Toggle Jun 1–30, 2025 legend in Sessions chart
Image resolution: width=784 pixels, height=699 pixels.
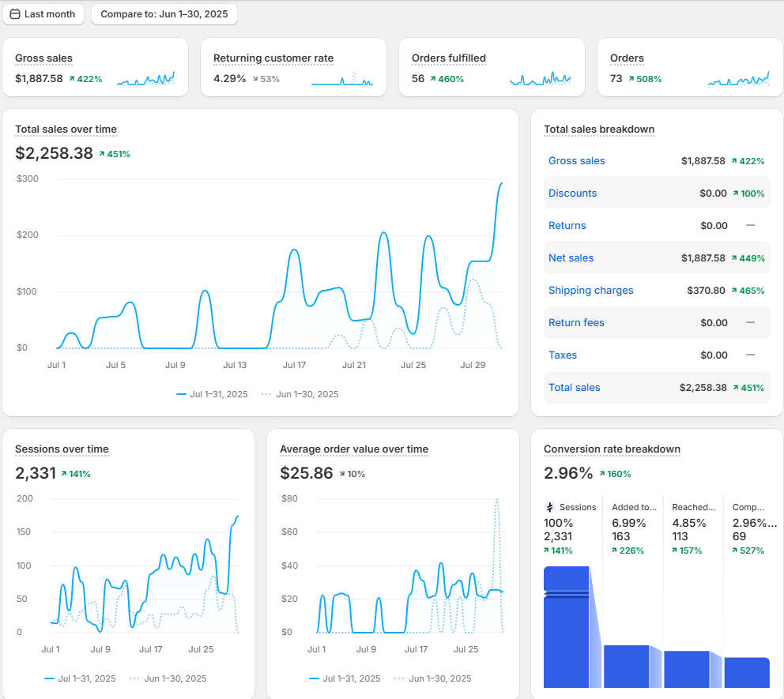168,678
